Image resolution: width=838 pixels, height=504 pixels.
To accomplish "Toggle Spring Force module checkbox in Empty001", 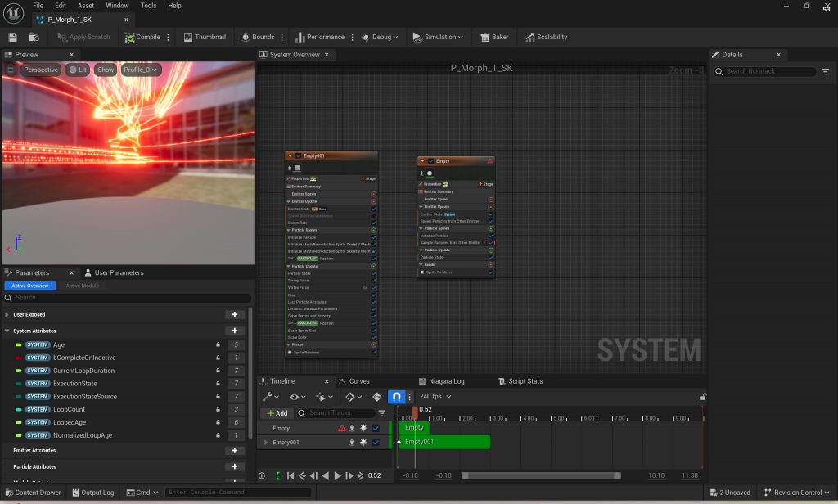I will tap(373, 281).
